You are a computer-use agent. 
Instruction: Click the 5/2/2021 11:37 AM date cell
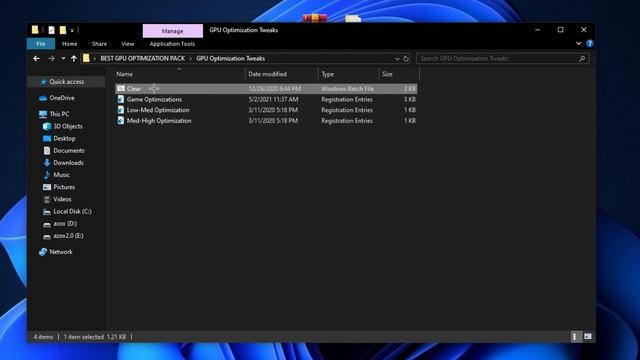tap(273, 100)
